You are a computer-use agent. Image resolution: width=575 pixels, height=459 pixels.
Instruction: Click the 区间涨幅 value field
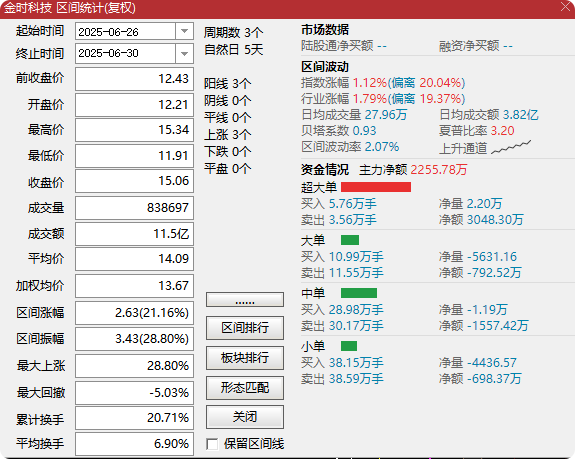[x=135, y=313]
